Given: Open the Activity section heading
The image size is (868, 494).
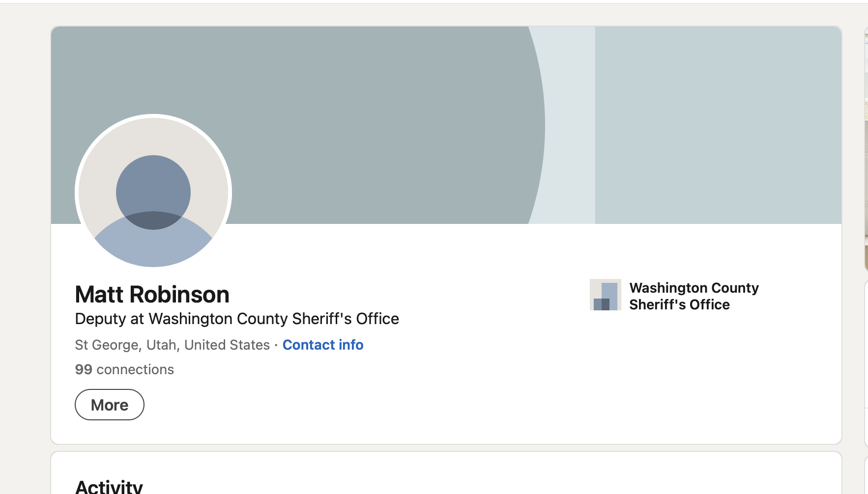Looking at the screenshot, I should point(109,487).
